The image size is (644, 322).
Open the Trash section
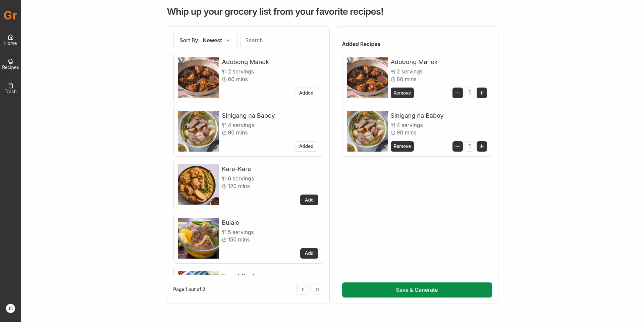[10, 88]
